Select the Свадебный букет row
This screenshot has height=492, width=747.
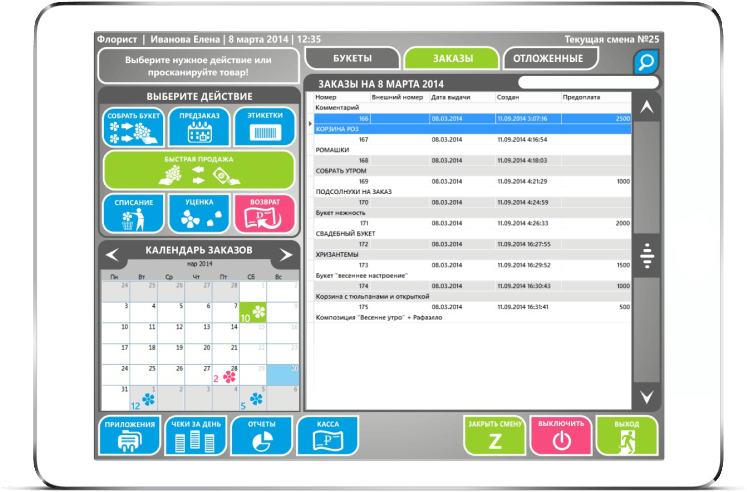point(473,234)
